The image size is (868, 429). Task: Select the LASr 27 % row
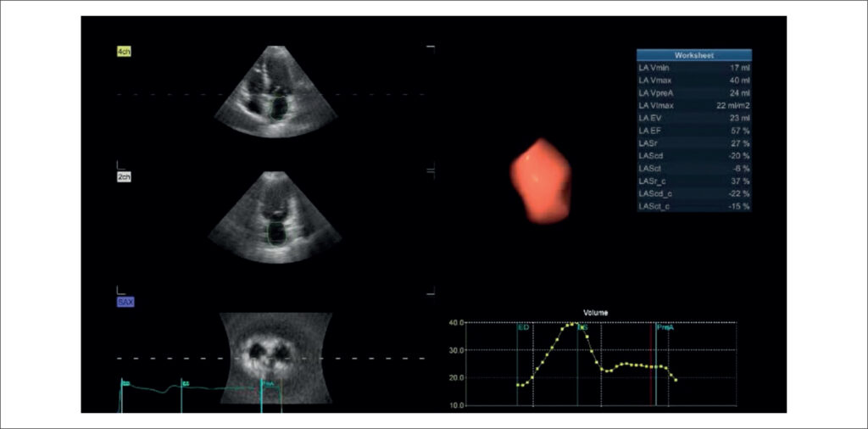pyautogui.click(x=694, y=143)
